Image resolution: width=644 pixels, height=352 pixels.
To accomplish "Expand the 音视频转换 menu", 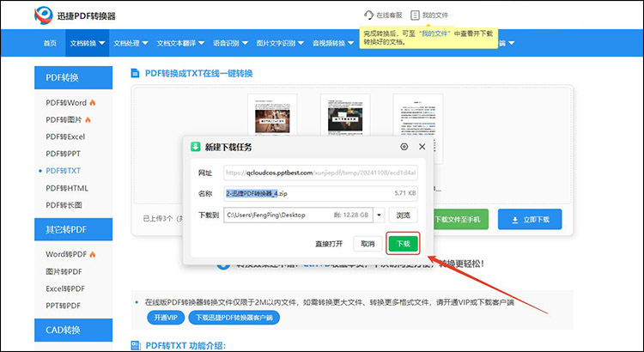I will click(333, 43).
